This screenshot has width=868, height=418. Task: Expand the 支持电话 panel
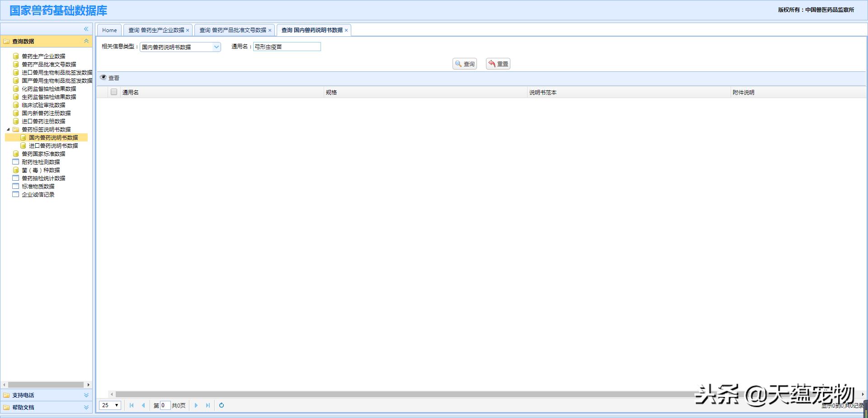pyautogui.click(x=86, y=395)
